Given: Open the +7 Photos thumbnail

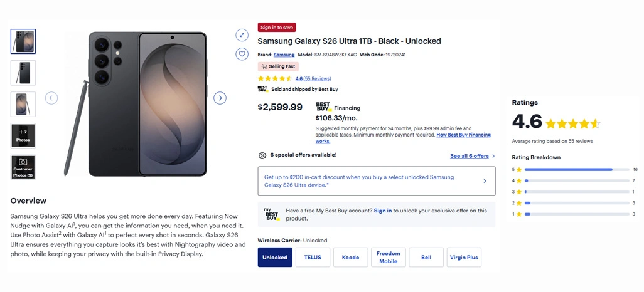Looking at the screenshot, I should pyautogui.click(x=23, y=135).
